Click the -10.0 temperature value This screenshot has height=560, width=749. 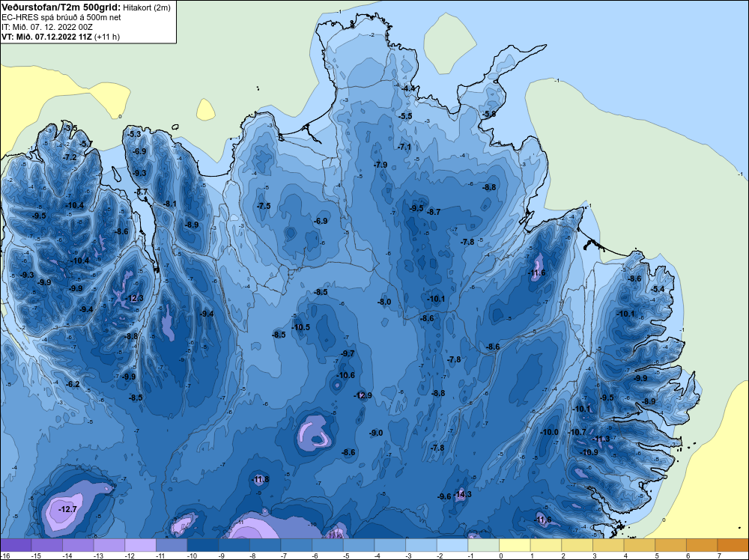point(549,433)
